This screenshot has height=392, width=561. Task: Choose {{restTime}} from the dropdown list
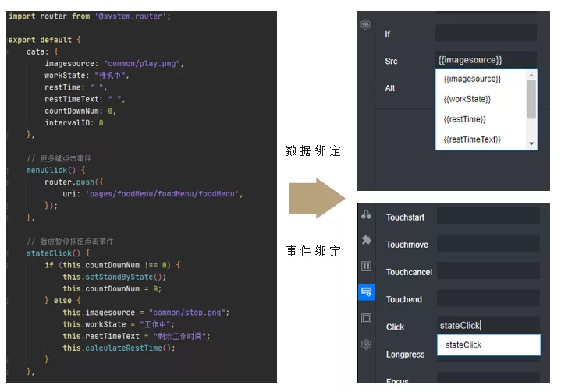464,119
